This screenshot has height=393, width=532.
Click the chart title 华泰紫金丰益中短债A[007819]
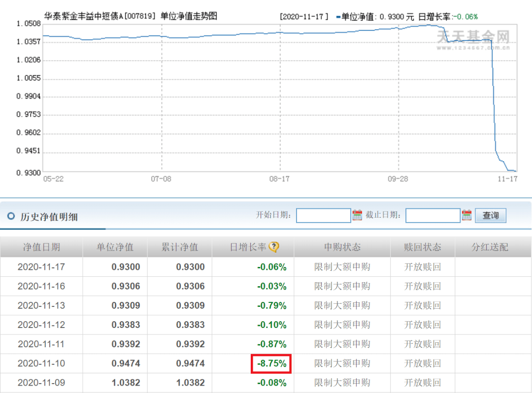tap(100, 16)
